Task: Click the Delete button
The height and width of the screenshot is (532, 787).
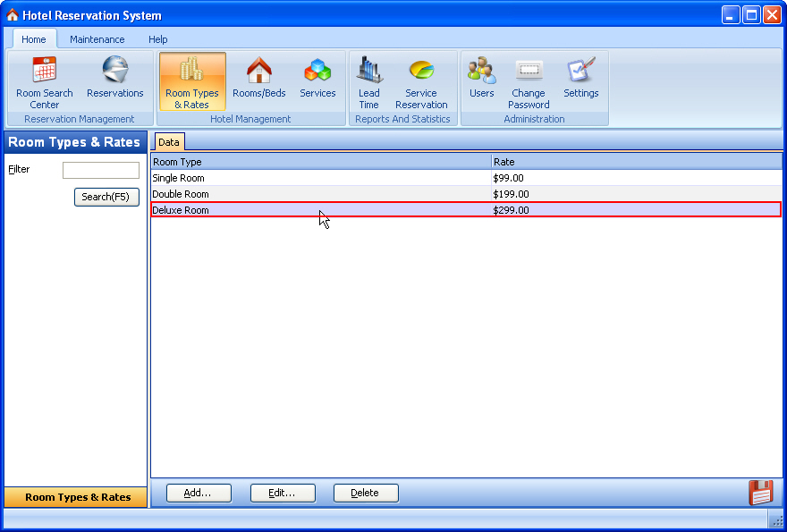Action: 366,493
